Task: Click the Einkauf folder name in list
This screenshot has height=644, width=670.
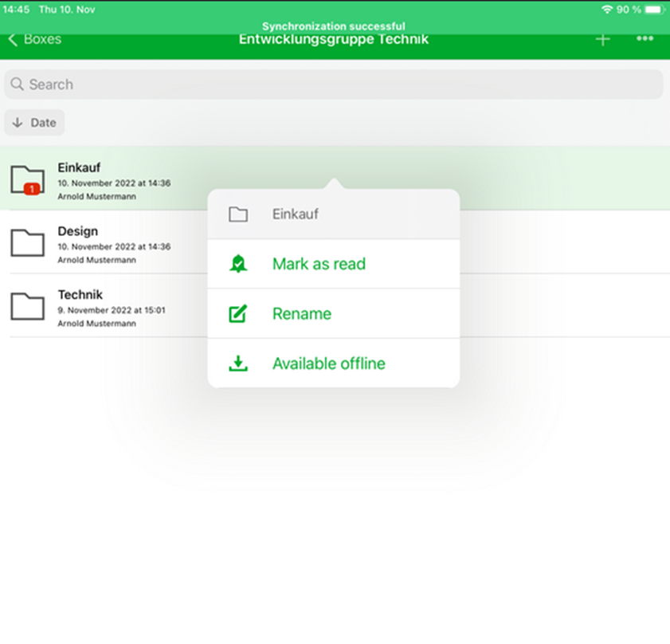Action: 79,167
